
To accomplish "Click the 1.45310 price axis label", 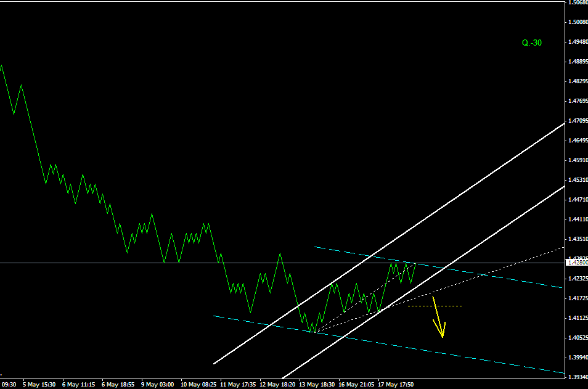I will 578,179.
